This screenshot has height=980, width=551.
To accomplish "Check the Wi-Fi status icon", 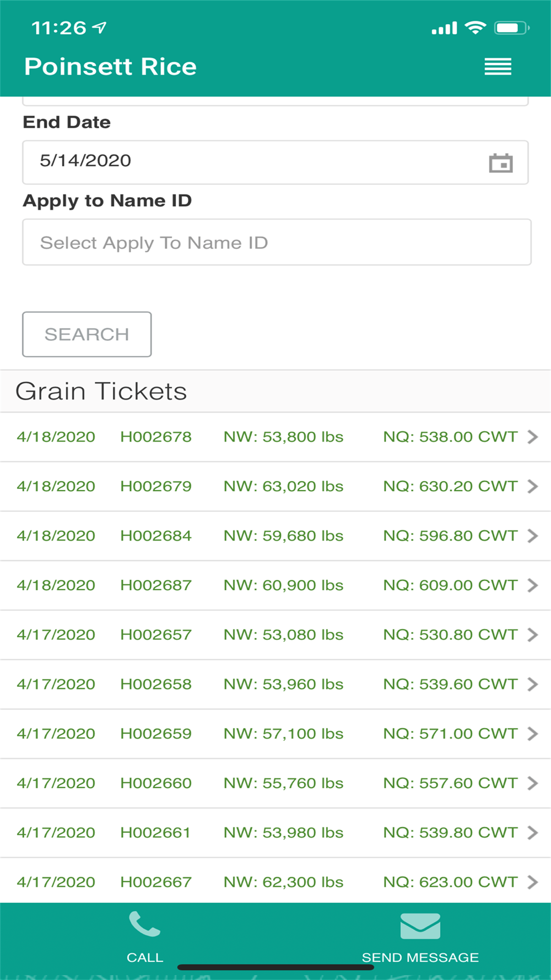I will click(x=475, y=27).
